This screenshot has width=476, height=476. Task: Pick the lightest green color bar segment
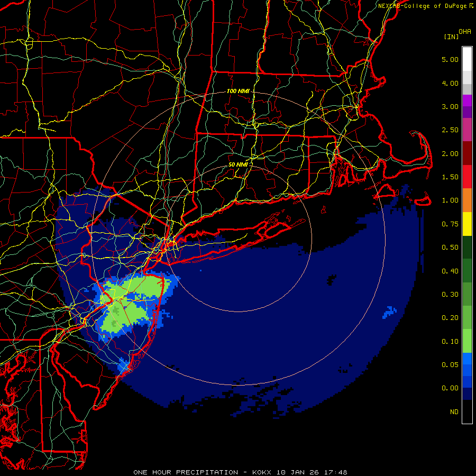coord(467,341)
